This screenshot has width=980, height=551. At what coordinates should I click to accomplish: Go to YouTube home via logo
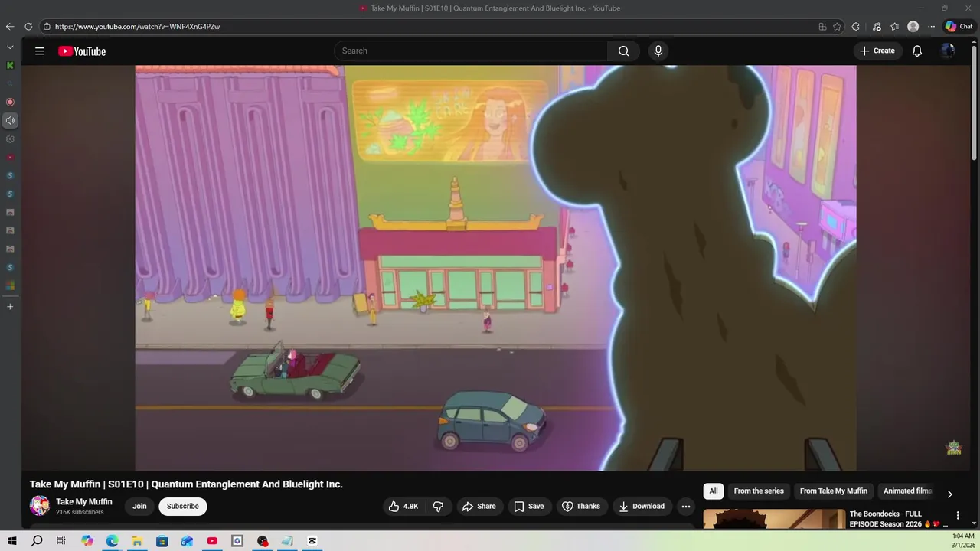coord(82,51)
